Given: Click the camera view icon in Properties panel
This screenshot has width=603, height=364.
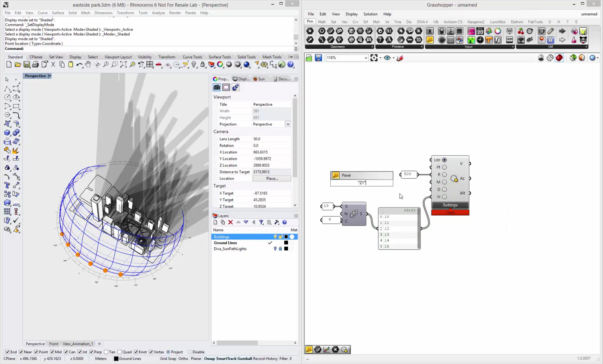Looking at the screenshot, I should tap(217, 87).
